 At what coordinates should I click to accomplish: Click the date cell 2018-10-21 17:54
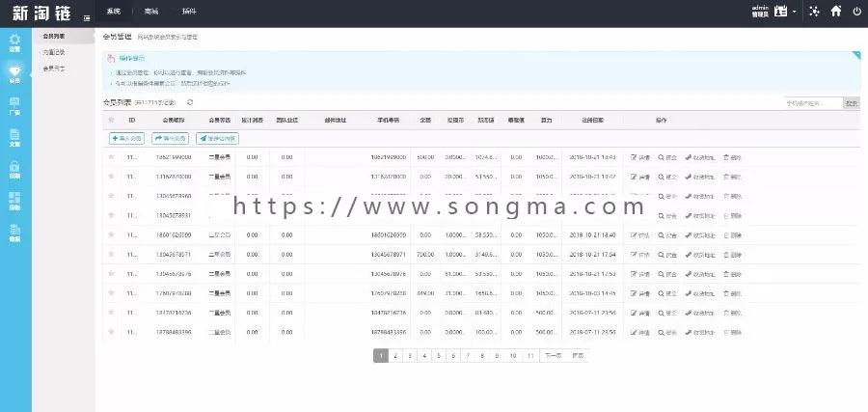[x=592, y=255]
